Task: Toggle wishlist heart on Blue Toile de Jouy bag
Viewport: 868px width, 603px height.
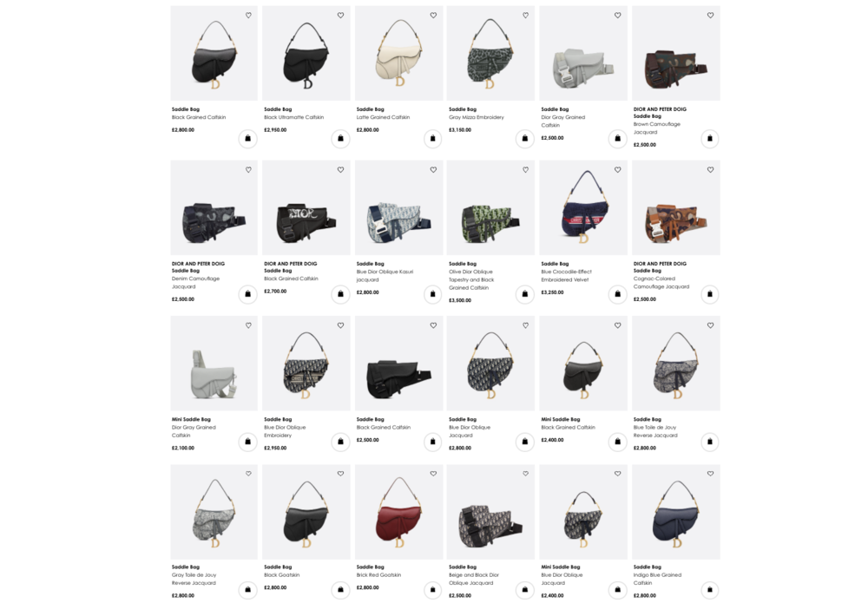Action: 710,325
